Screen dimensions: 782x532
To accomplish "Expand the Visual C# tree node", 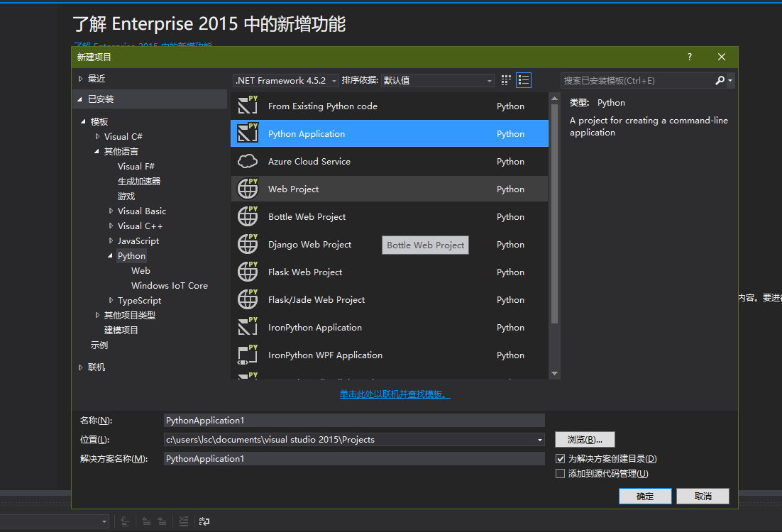I will [97, 136].
